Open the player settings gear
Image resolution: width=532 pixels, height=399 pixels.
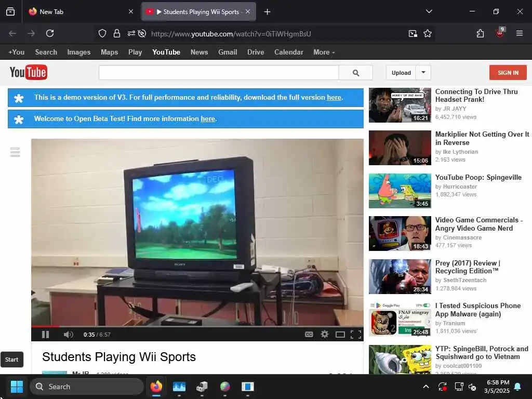pos(325,335)
